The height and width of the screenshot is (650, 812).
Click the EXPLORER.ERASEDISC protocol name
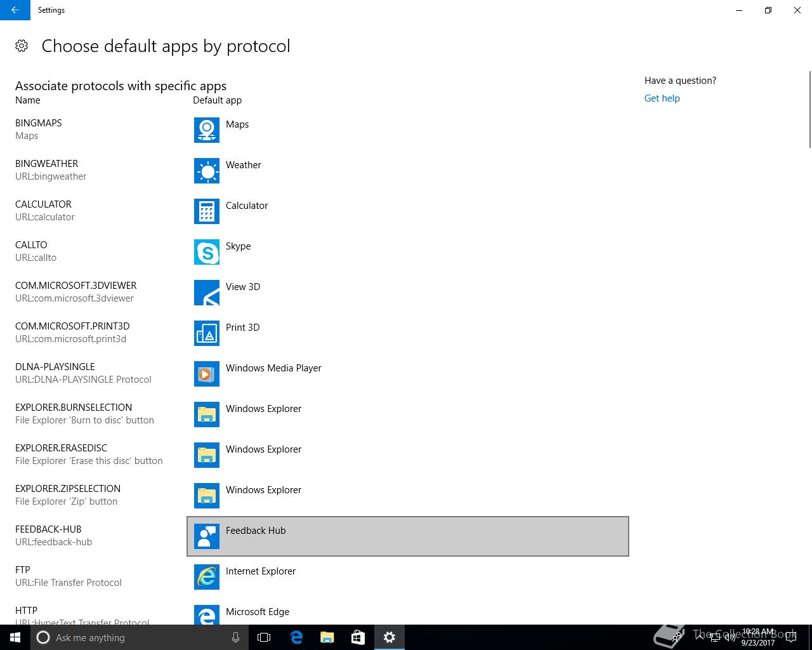62,448
